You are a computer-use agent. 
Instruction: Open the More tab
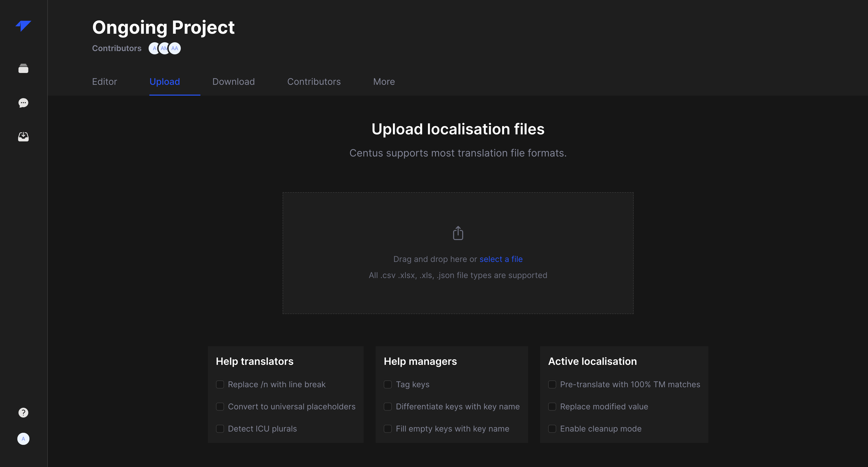[x=384, y=82]
